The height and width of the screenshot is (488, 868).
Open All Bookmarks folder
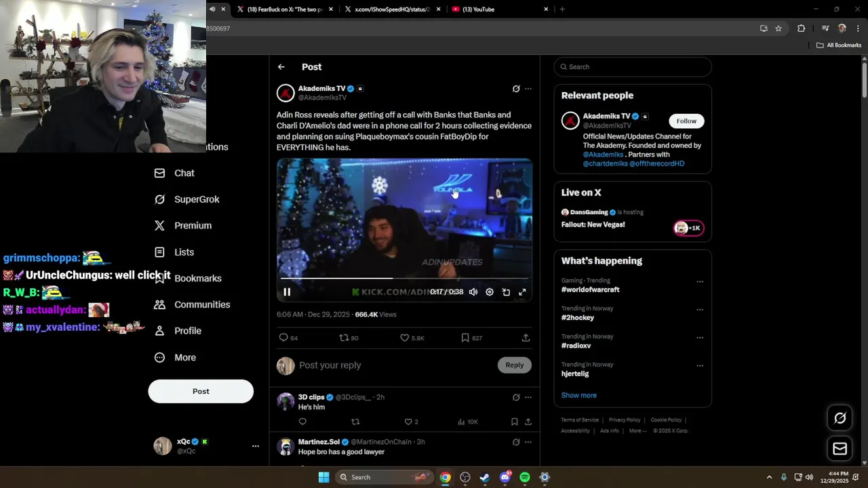tap(839, 45)
